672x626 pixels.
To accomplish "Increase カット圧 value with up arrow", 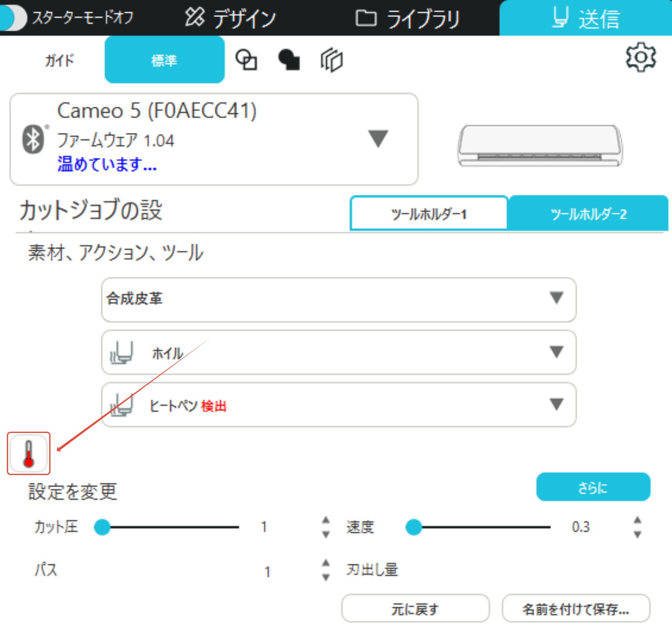I will pos(325,520).
